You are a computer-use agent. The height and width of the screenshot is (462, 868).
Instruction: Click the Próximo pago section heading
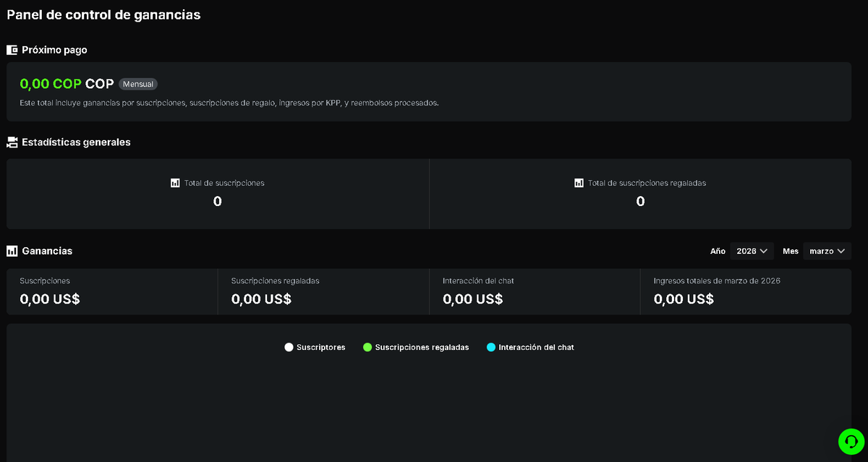click(55, 50)
